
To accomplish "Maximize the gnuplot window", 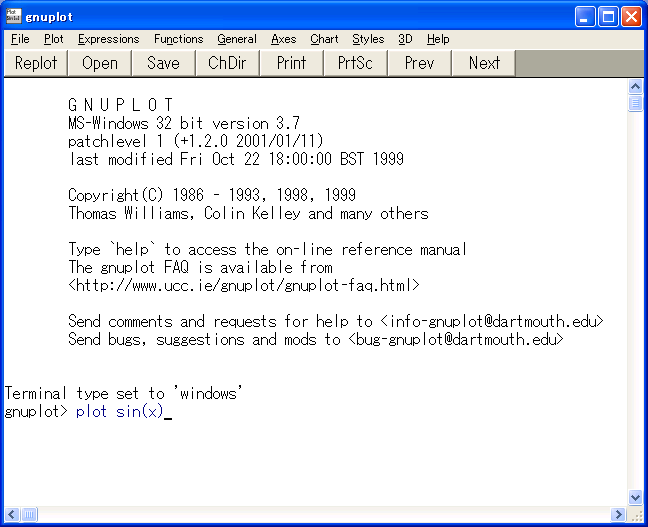I will coord(608,17).
